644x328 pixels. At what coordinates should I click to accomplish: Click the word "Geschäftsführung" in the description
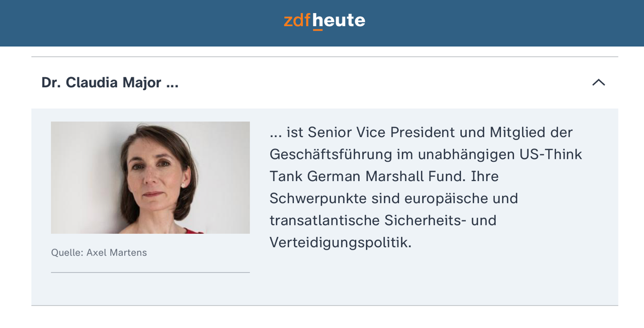coord(331,154)
